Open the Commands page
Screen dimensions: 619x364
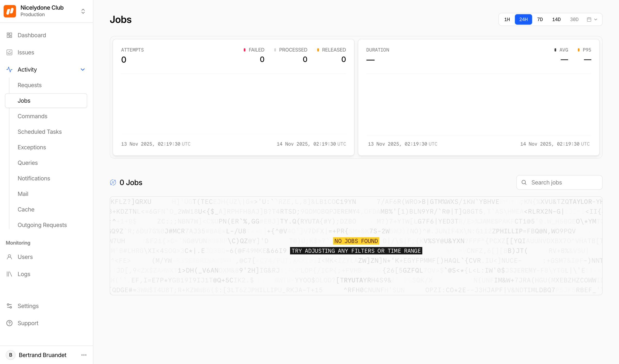[32, 116]
